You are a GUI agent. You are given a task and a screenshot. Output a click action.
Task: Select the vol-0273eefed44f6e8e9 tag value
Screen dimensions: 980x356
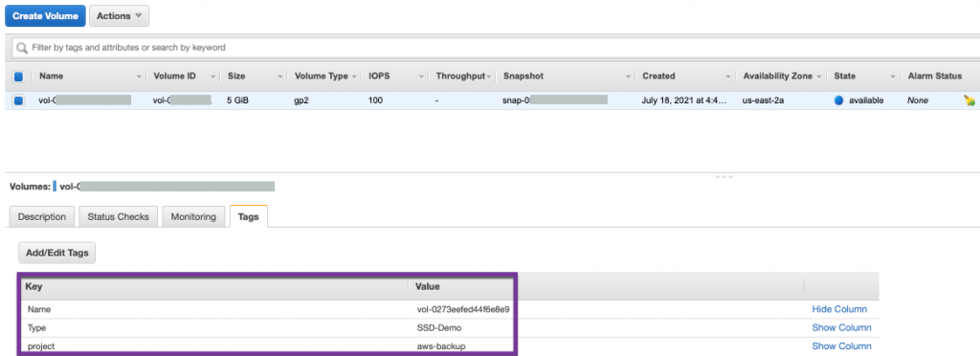pos(463,309)
